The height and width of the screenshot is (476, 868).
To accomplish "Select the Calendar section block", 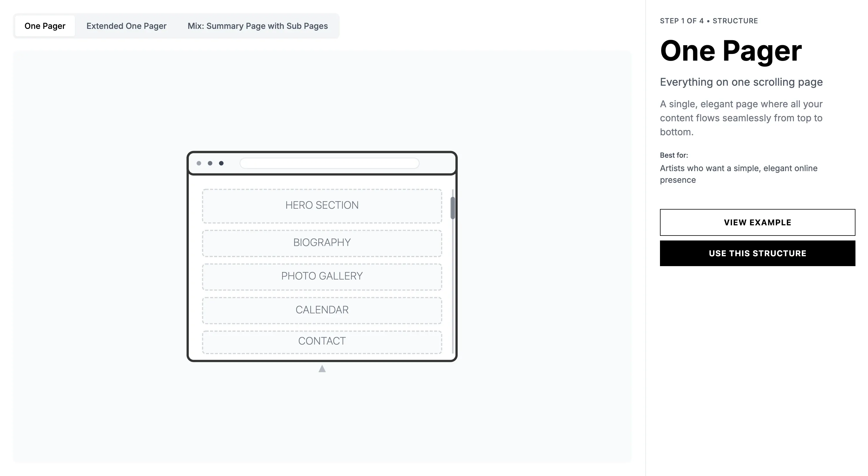I will point(322,310).
